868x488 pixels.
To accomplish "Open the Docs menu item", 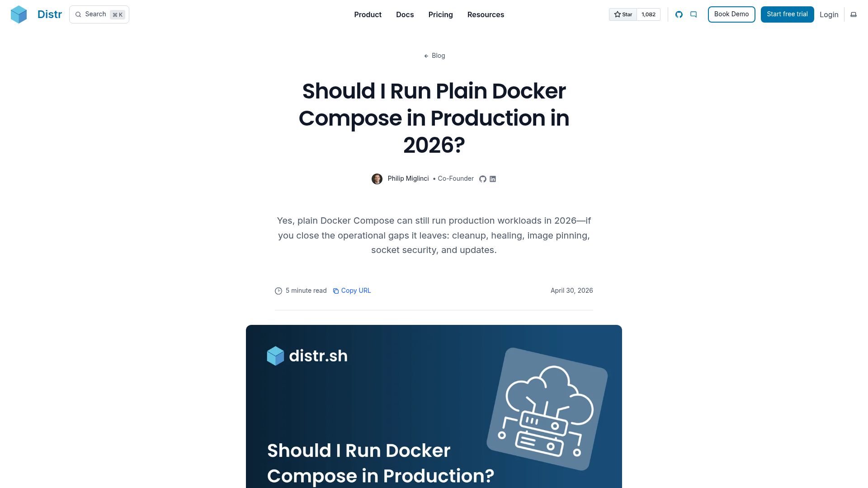I will click(x=405, y=14).
